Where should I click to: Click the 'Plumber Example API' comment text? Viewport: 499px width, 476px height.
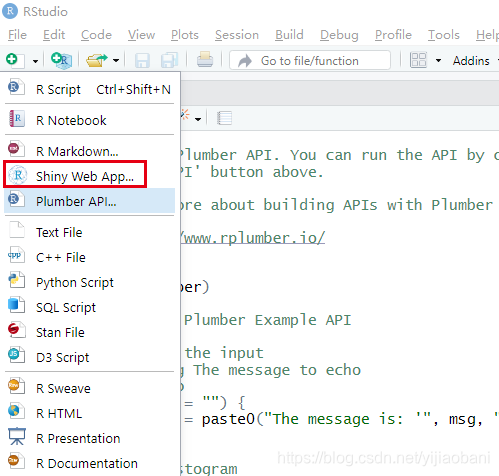pos(268,320)
